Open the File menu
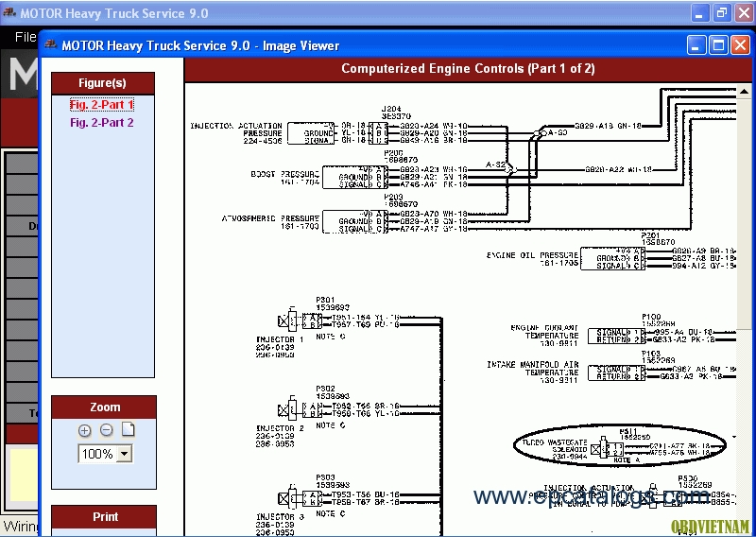 [x=26, y=37]
